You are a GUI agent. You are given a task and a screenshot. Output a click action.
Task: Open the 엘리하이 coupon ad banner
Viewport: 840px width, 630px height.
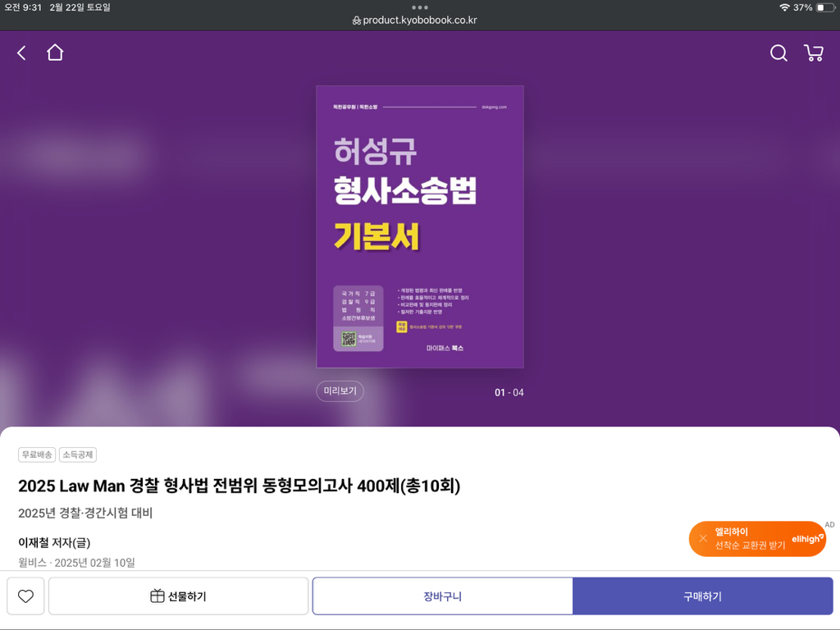(757, 538)
